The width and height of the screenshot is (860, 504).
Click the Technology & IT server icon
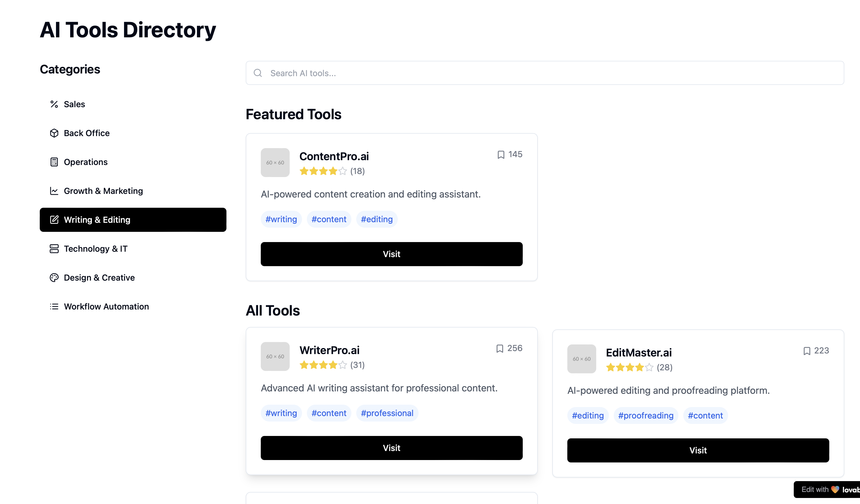pos(54,249)
